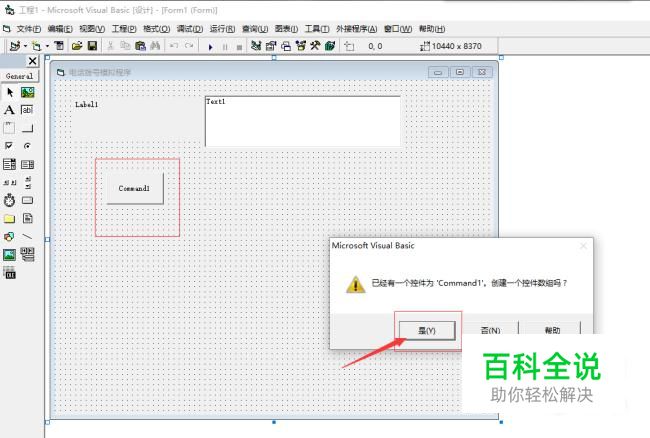Viewport: 650px width, 438px height.
Task: Open the Properties Window toolbar icon
Action: pos(271,46)
